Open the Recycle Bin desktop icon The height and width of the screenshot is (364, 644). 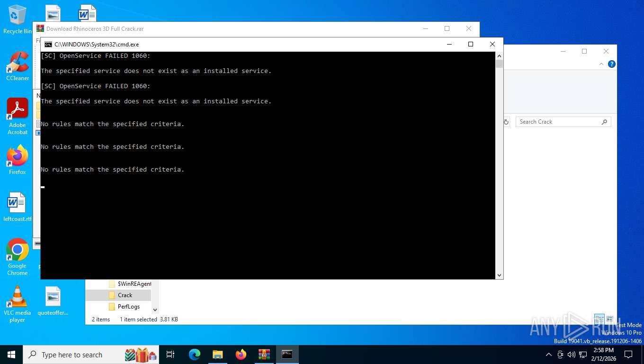18,19
